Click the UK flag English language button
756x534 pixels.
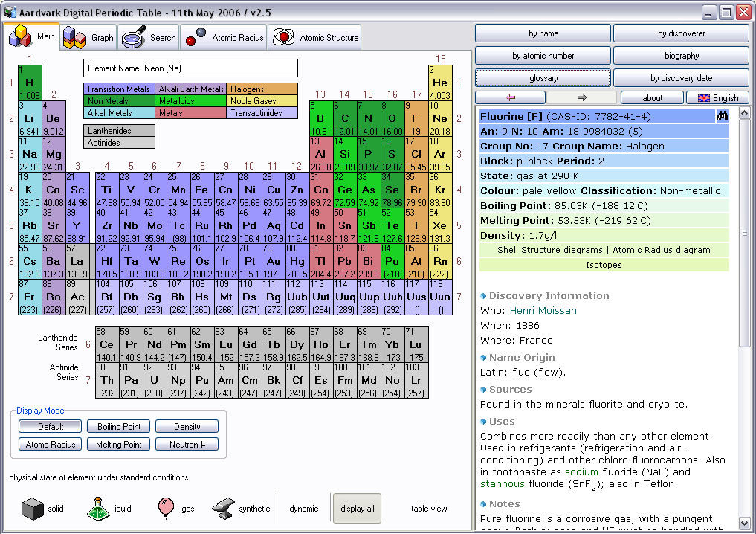(717, 98)
